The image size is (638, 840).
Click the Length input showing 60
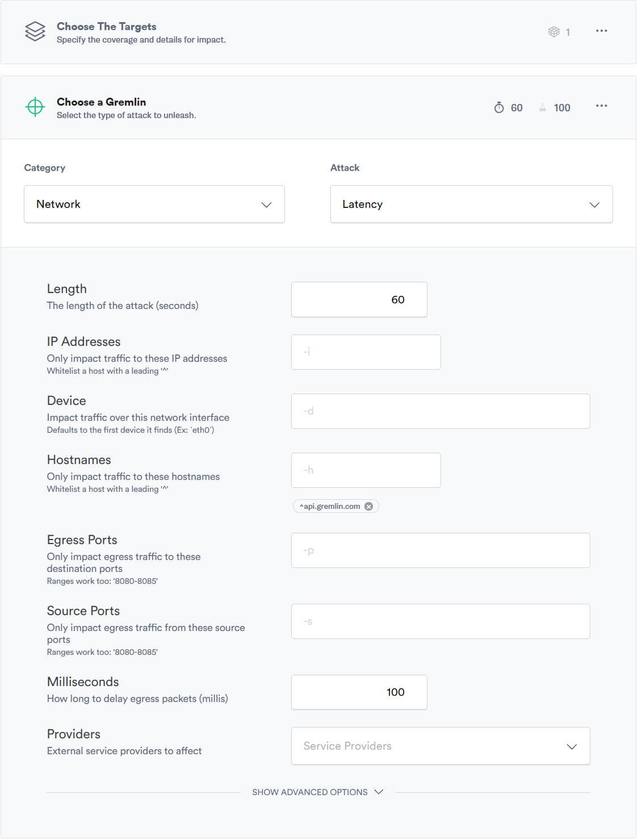click(x=359, y=299)
